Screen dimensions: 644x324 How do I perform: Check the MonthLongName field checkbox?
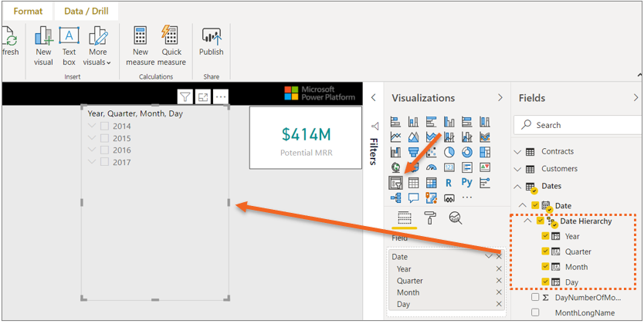coord(535,312)
